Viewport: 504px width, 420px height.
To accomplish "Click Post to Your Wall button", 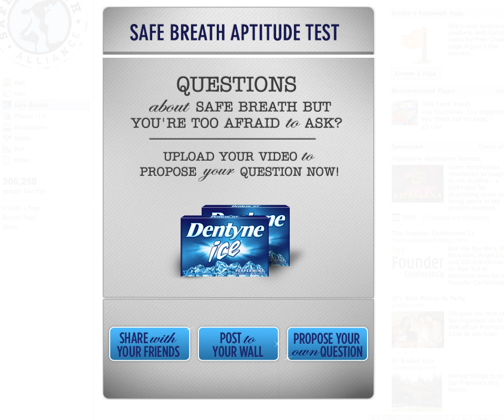I will (238, 344).
